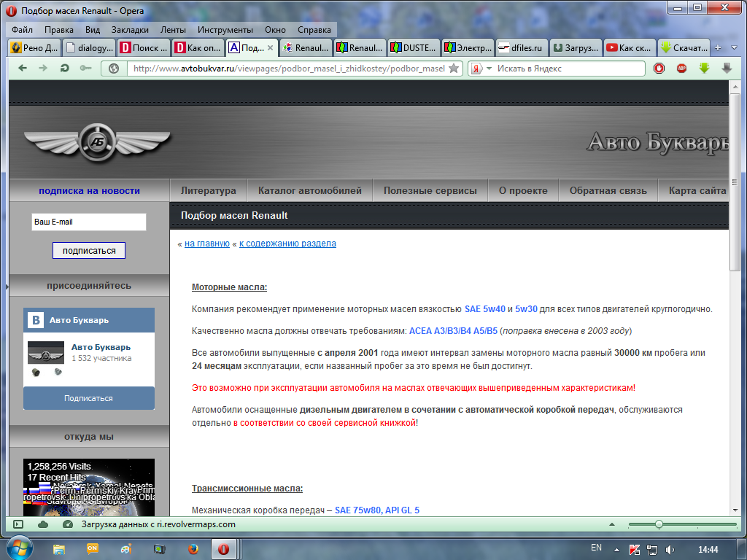Click the site globe badge in address bar
The width and height of the screenshot is (747, 560).
tap(114, 69)
